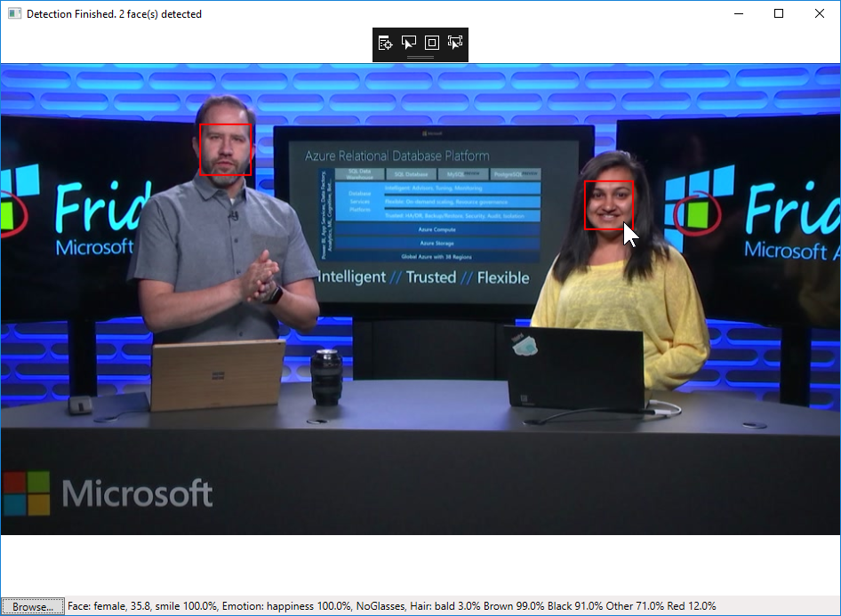Click the face attributes status text
This screenshot has width=841, height=616.
[x=391, y=606]
